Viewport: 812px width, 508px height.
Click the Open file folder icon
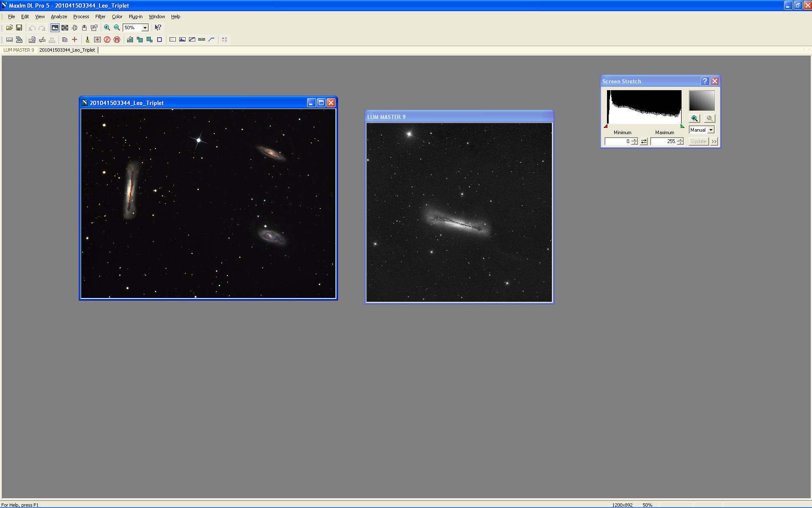tap(9, 28)
